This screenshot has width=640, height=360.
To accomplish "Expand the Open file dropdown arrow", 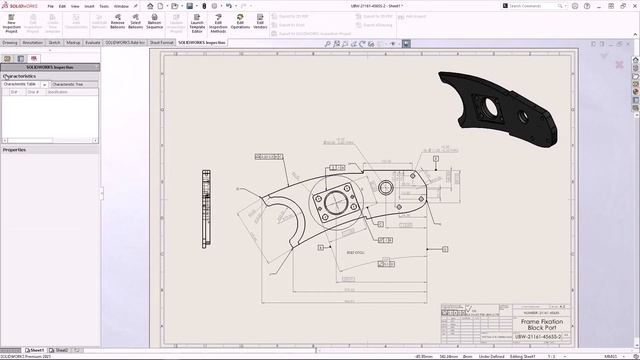I will tap(181, 6).
